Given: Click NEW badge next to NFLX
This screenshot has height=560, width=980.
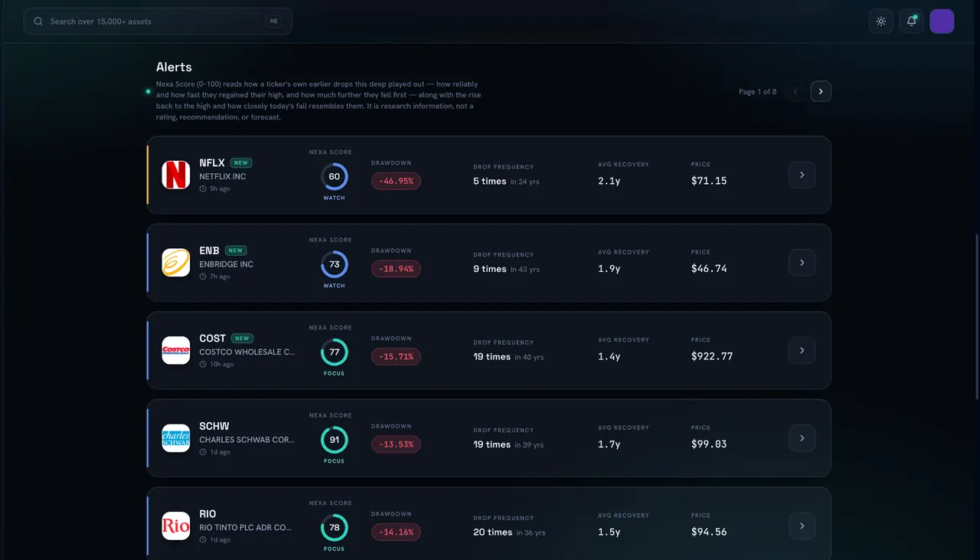Looking at the screenshot, I should [241, 163].
